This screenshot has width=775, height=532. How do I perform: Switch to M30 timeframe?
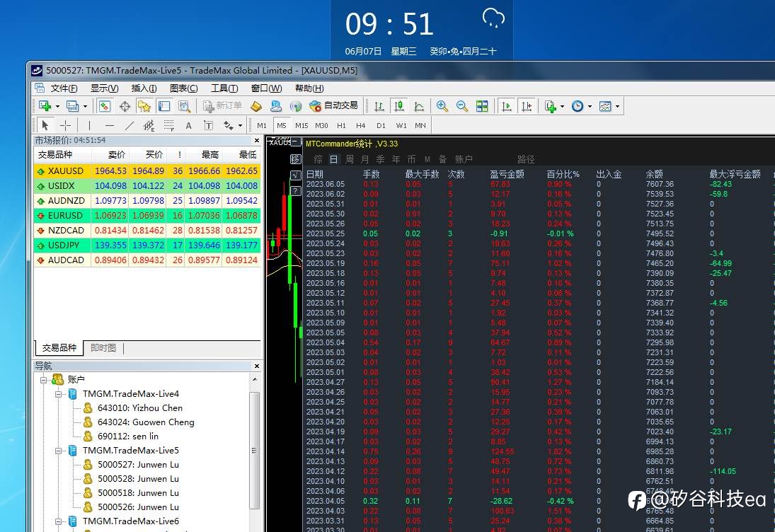(321, 125)
